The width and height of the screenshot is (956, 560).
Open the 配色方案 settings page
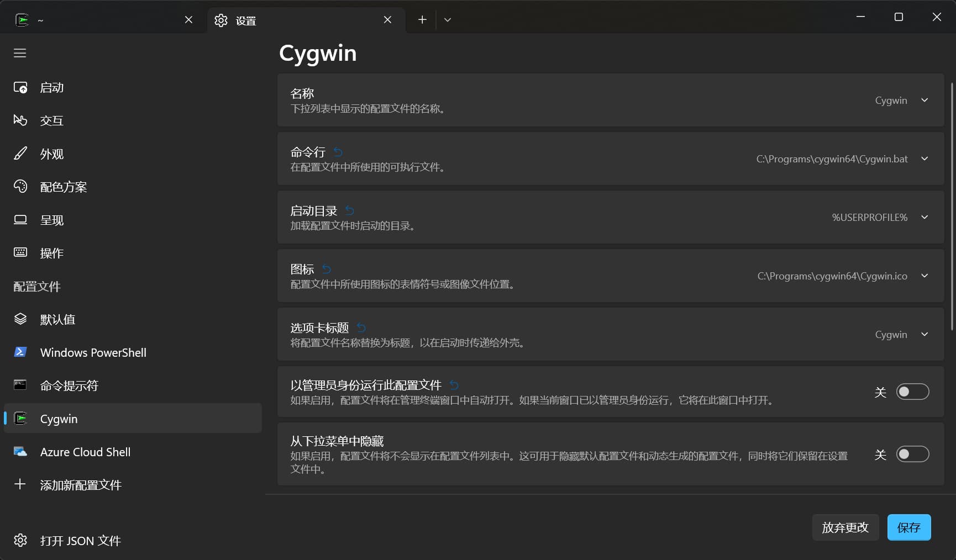point(64,187)
